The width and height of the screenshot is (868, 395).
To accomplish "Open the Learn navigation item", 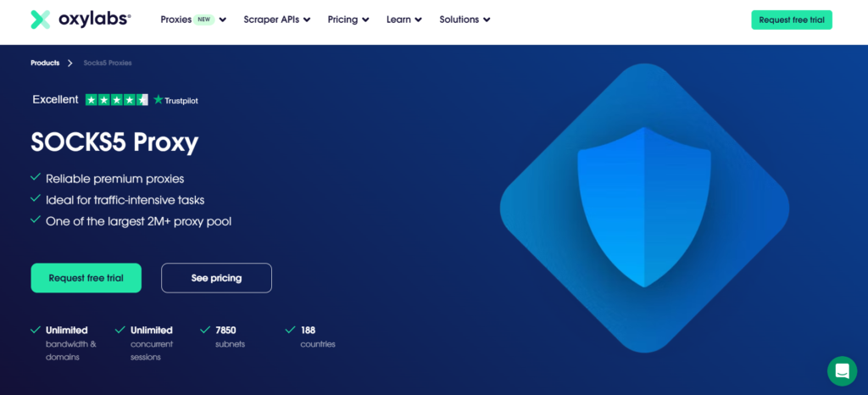I will (398, 19).
